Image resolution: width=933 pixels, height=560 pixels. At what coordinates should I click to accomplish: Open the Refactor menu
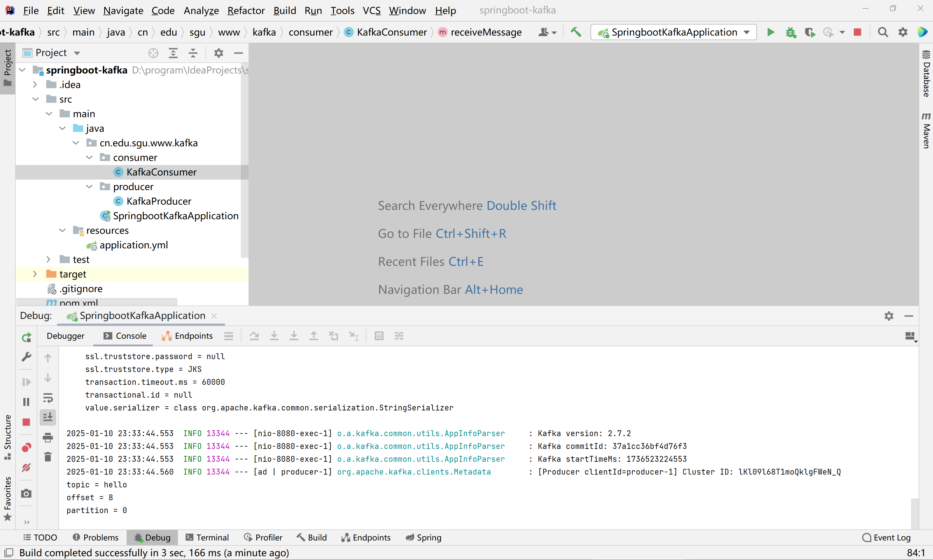(x=246, y=10)
